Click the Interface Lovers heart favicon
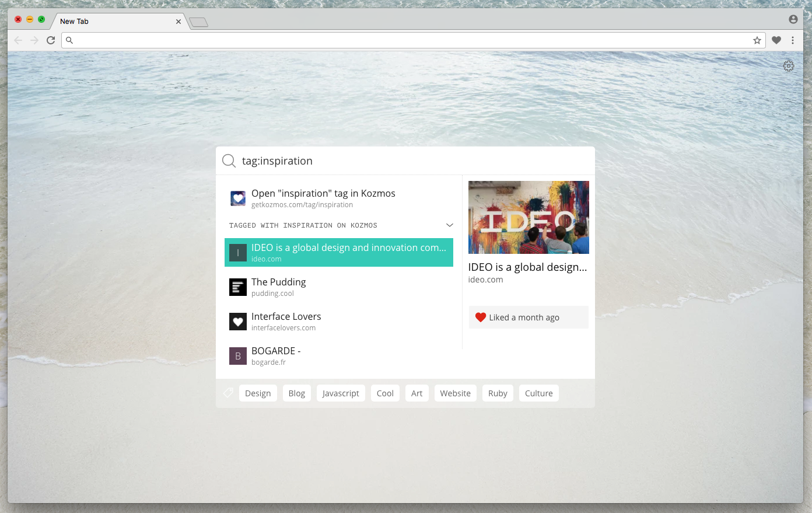The image size is (812, 513). coord(238,322)
